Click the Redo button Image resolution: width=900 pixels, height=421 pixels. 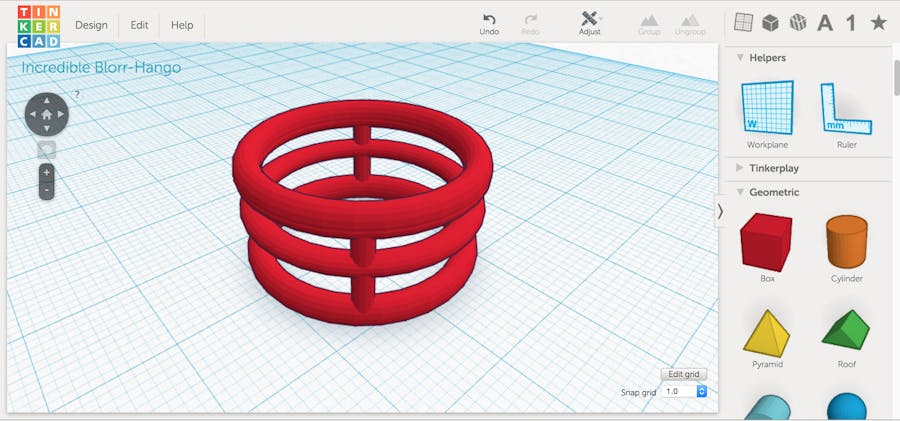[x=530, y=24]
